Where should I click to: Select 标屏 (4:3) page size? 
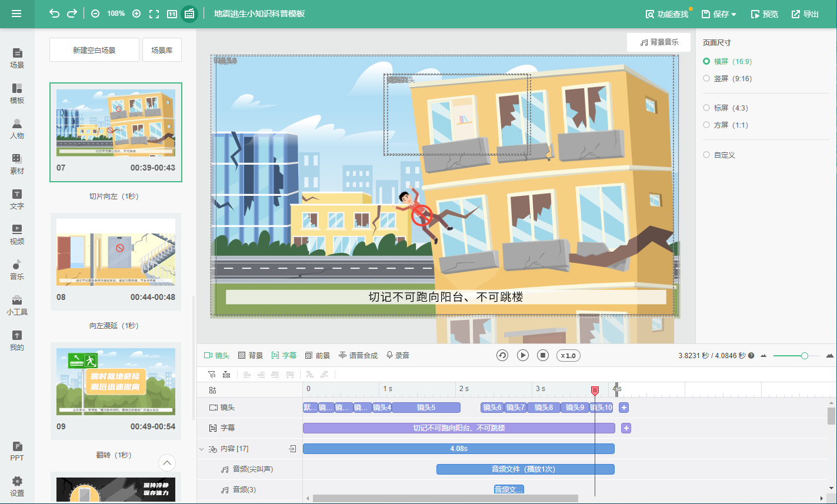coord(726,108)
